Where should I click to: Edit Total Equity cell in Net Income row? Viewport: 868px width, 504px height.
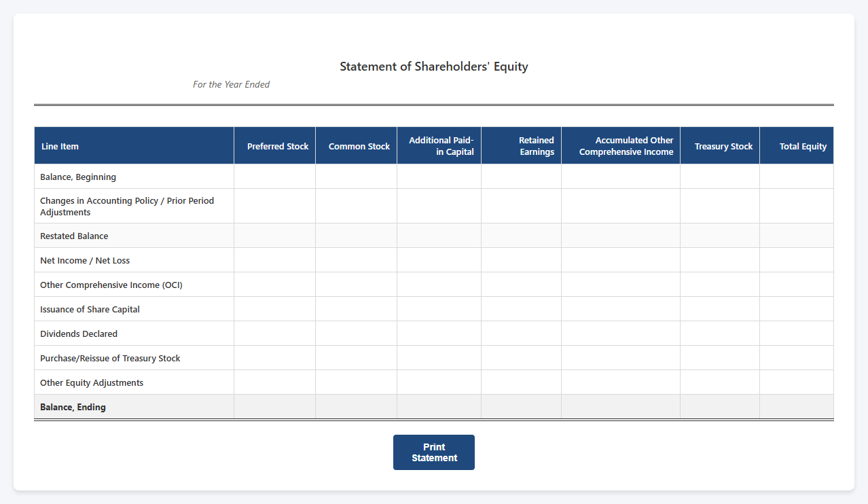pos(797,260)
